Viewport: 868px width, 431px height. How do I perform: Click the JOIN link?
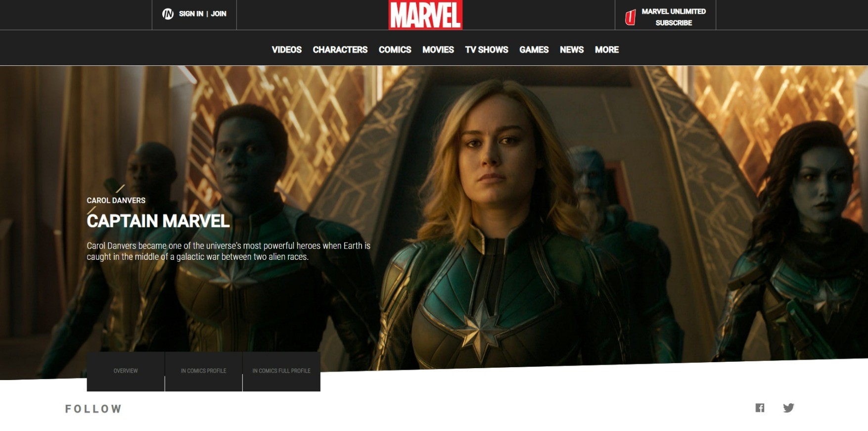219,14
